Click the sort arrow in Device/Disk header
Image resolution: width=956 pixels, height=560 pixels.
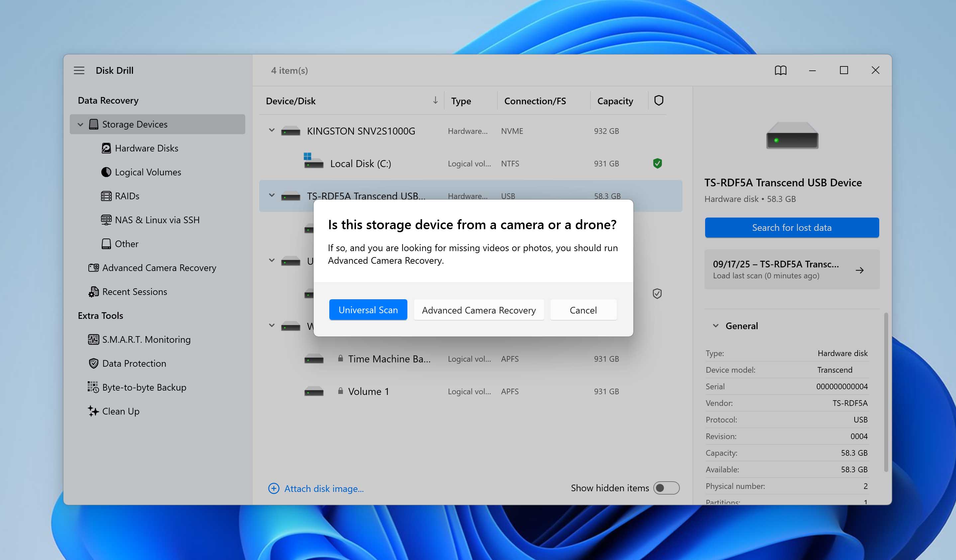coord(435,100)
